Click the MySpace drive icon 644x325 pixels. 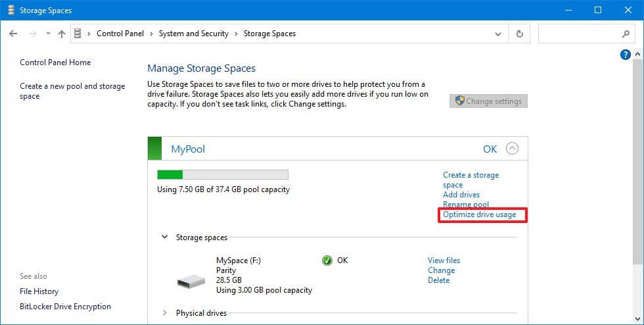click(191, 282)
